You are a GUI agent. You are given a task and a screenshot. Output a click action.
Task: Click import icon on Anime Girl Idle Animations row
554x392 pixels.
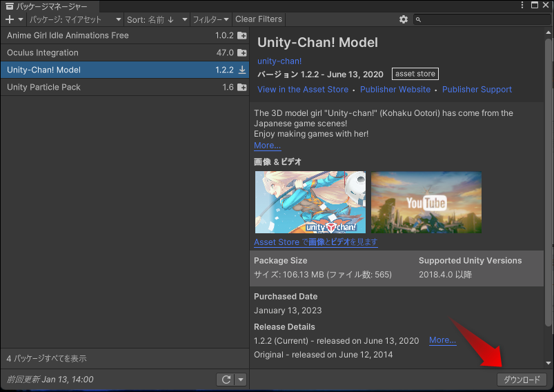(242, 35)
